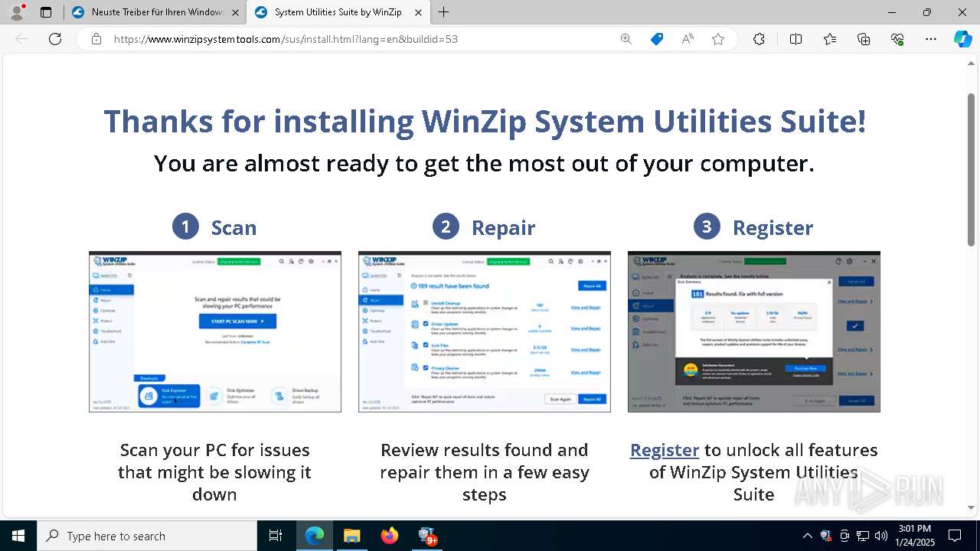
Task: Open the Edge profile menu
Action: tap(17, 12)
